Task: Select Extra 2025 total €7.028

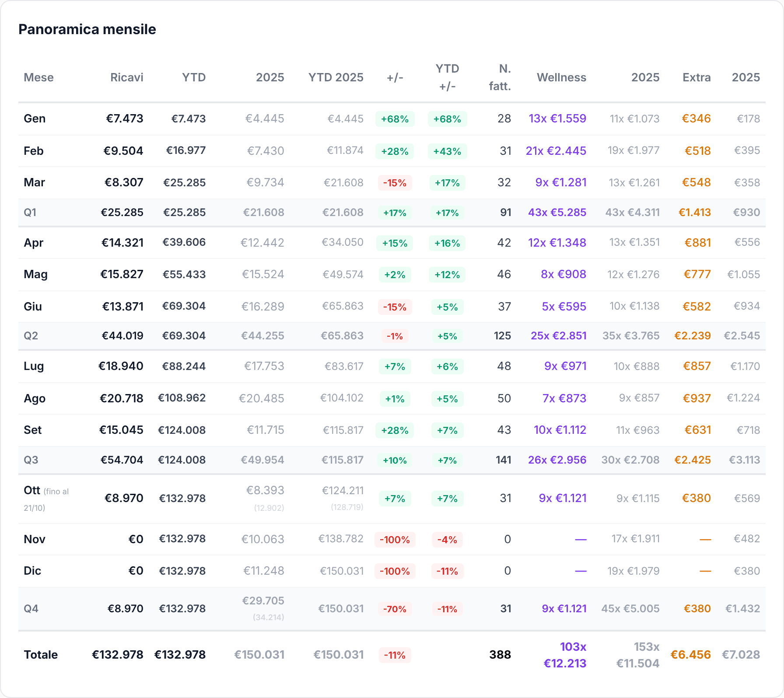Action: [x=741, y=655]
